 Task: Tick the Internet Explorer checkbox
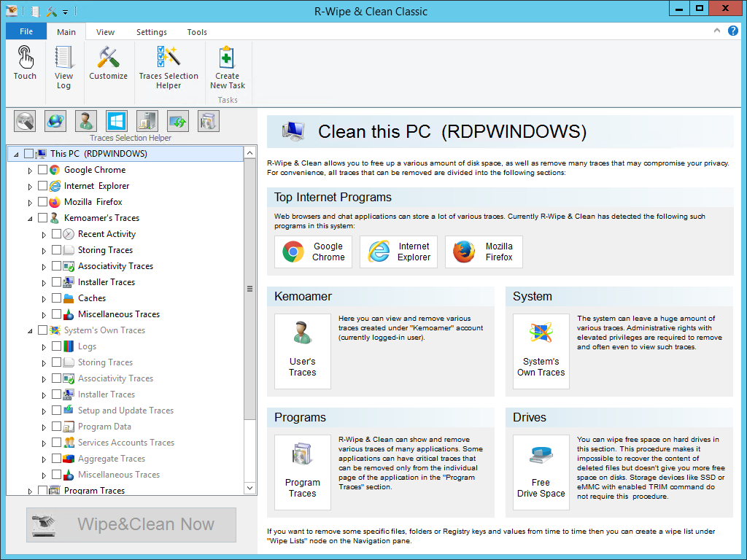pos(42,186)
